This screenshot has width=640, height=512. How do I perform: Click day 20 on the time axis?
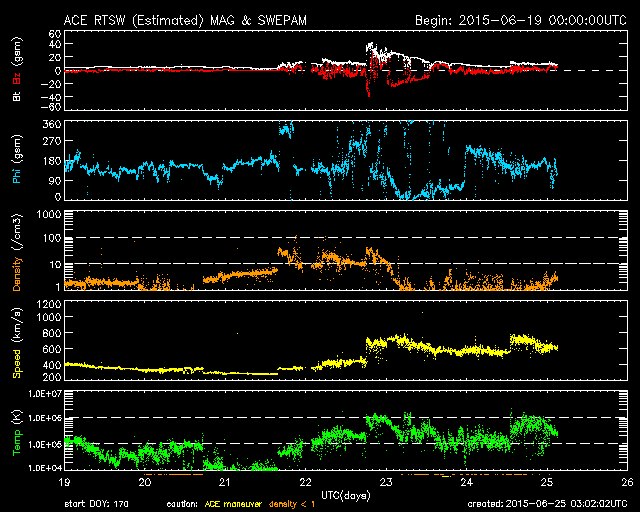145,481
